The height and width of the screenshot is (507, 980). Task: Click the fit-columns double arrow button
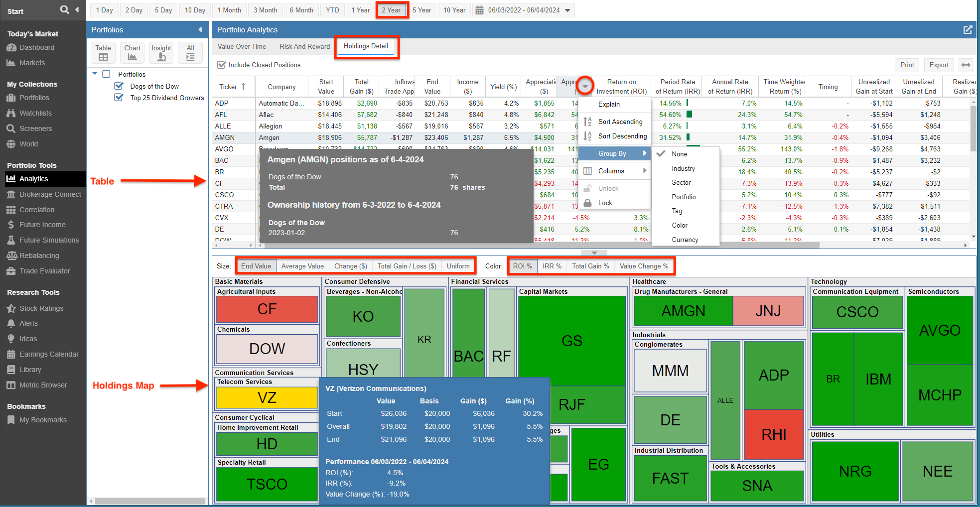coord(966,65)
